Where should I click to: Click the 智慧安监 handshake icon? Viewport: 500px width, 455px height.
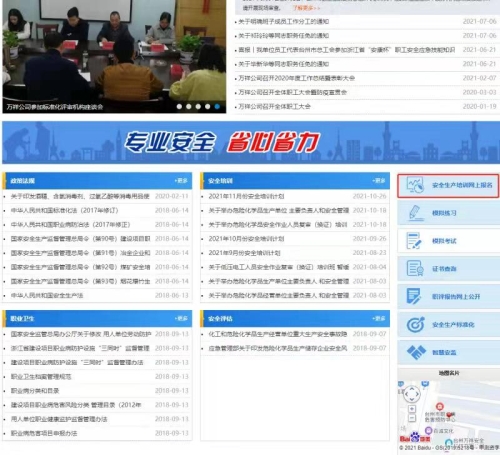[x=416, y=352]
